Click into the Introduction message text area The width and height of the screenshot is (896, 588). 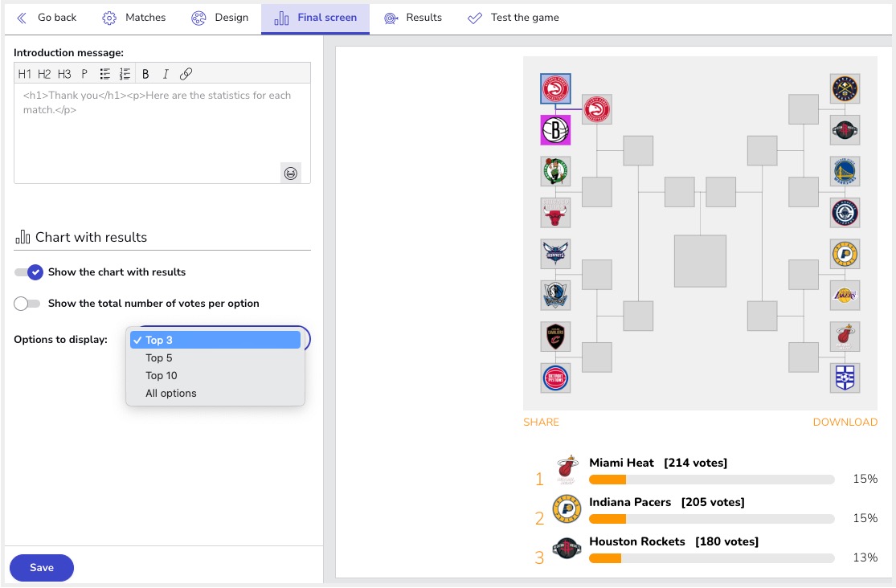click(x=162, y=133)
